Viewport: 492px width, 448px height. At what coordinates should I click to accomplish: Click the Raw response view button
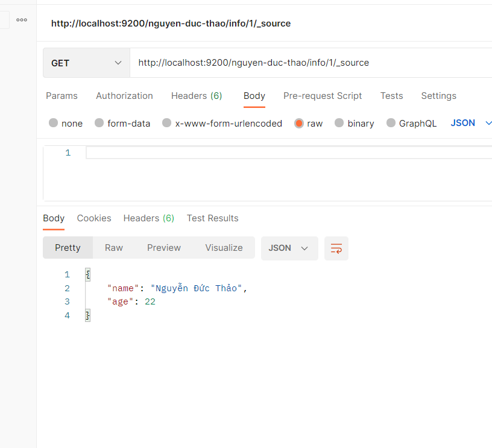click(114, 248)
